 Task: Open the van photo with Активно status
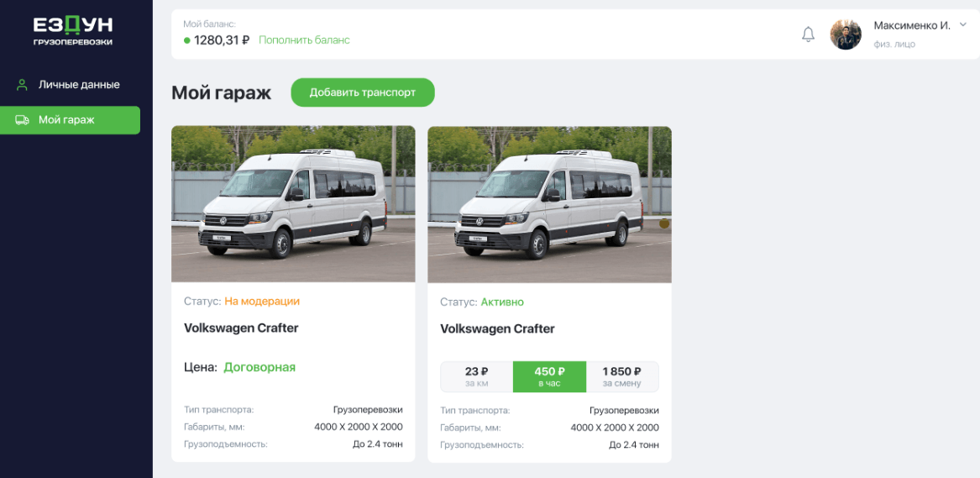pyautogui.click(x=549, y=203)
